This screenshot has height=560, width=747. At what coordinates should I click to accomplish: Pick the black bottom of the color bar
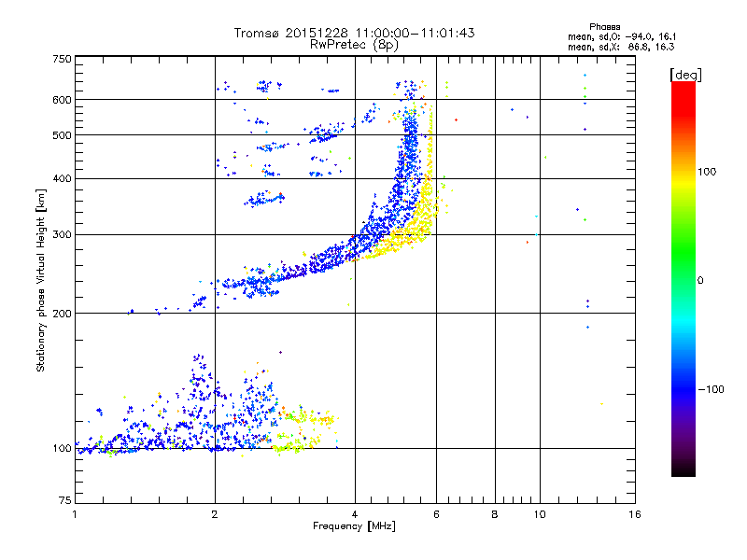tap(684, 469)
